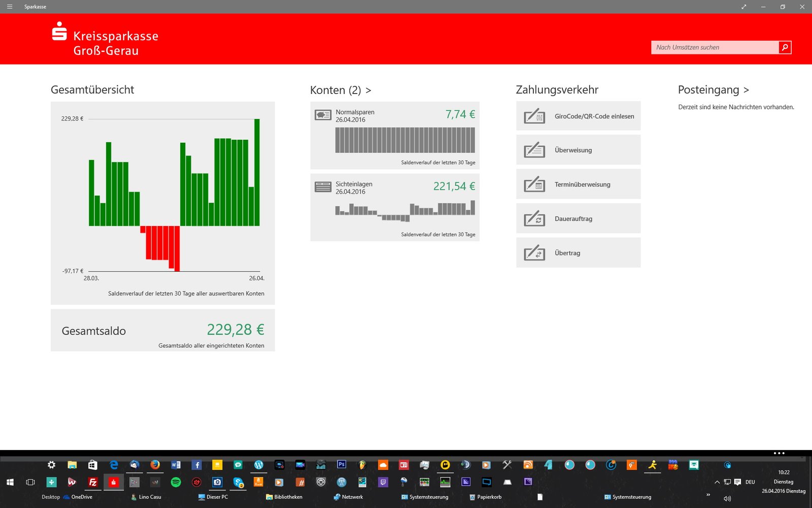The height and width of the screenshot is (508, 812).
Task: Open Lino Casu user folder link
Action: coord(146,497)
